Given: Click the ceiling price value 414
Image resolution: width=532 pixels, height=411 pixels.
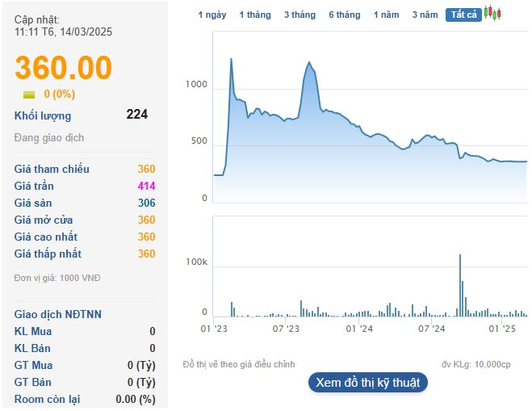Looking at the screenshot, I should pos(146,186).
